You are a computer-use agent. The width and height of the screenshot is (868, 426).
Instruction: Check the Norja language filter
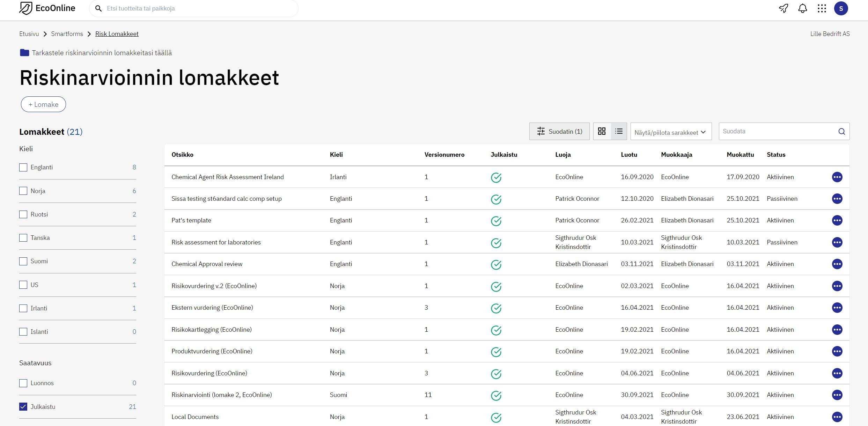coord(23,191)
